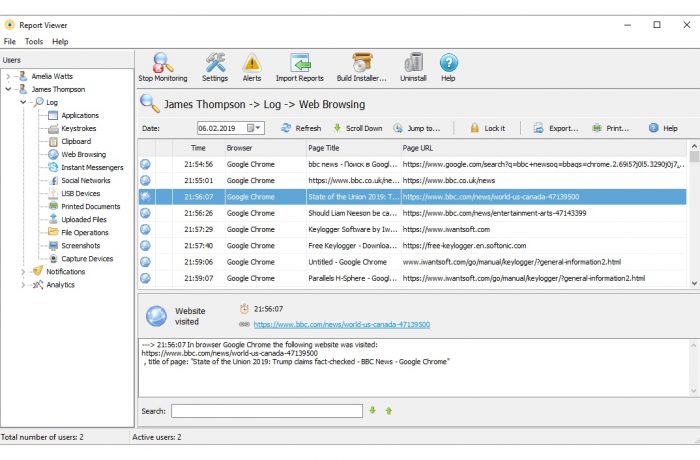Collapse the James Thompson user node

8,89
